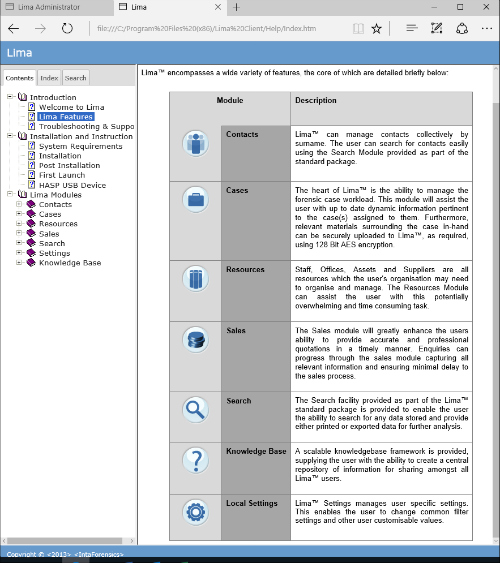
Task: Click the Local Settings table cell
Action: coord(256,517)
